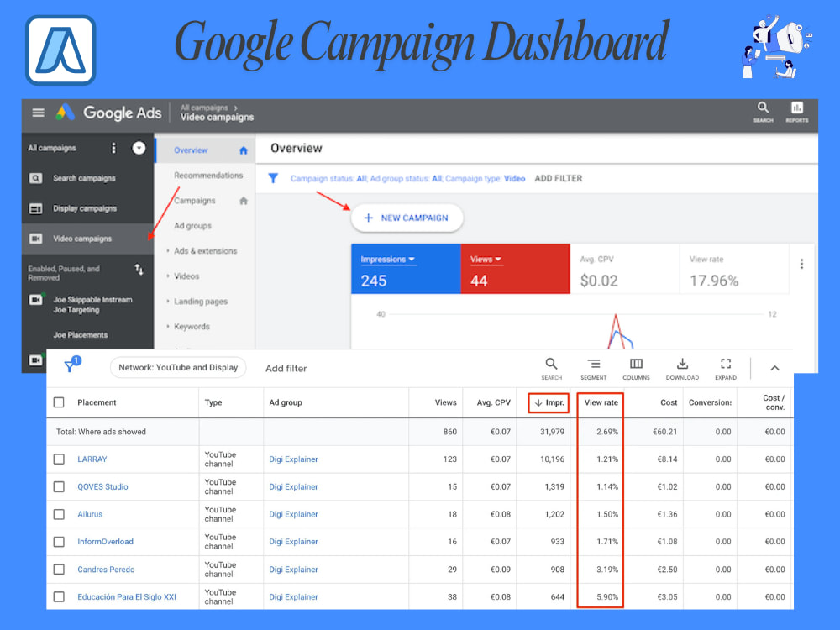
Task: Click the home icon beside Campaigns
Action: pos(244,201)
